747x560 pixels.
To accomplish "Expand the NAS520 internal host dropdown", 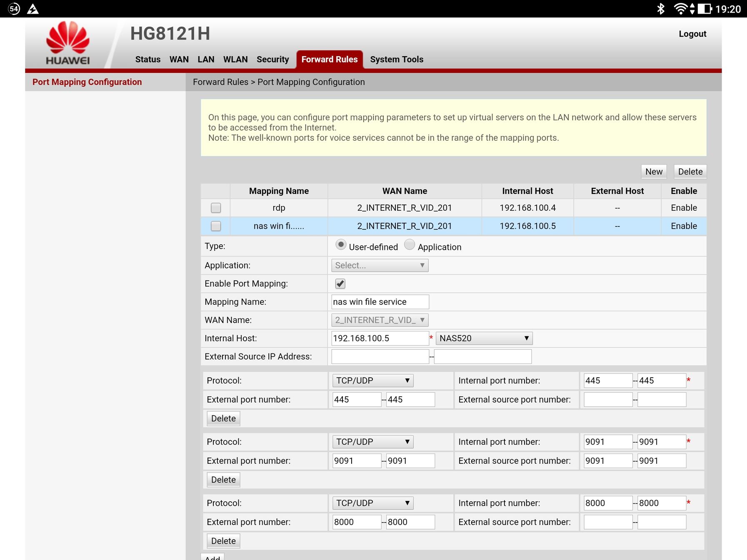I will coord(484,338).
